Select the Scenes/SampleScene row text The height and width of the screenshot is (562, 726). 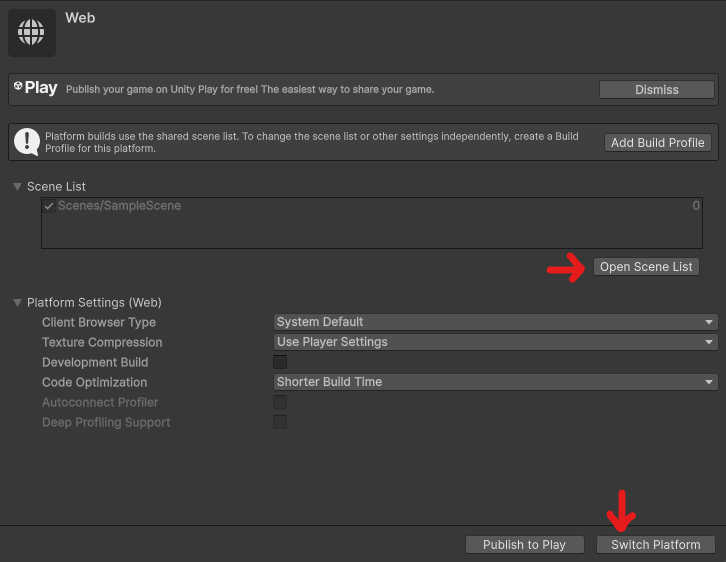point(119,206)
